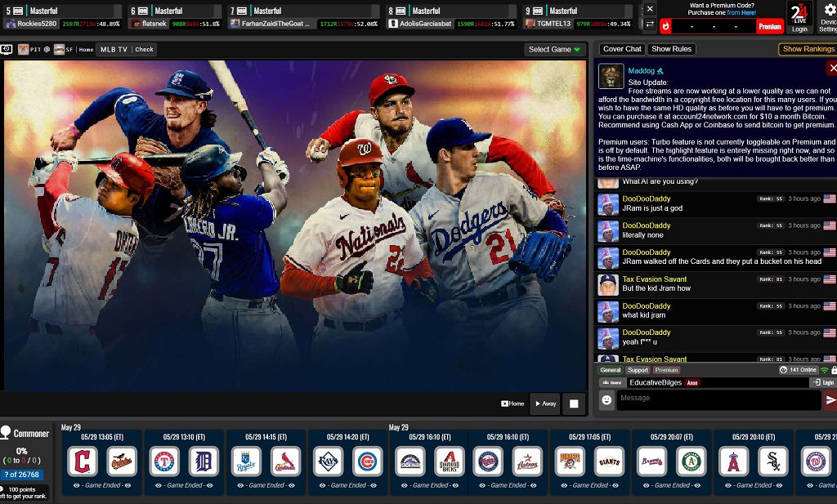837x504 pixels.
Task: Expand the Select Game dropdown
Action: click(554, 50)
